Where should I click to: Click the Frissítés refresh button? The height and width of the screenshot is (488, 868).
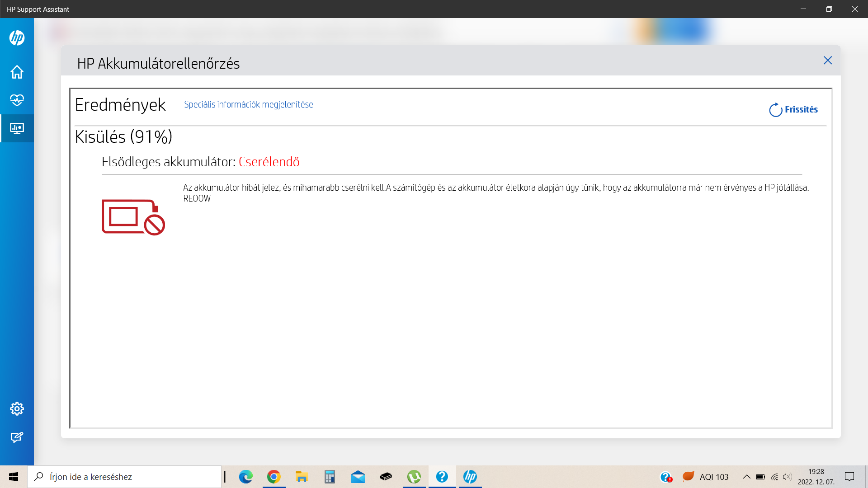[x=793, y=109]
